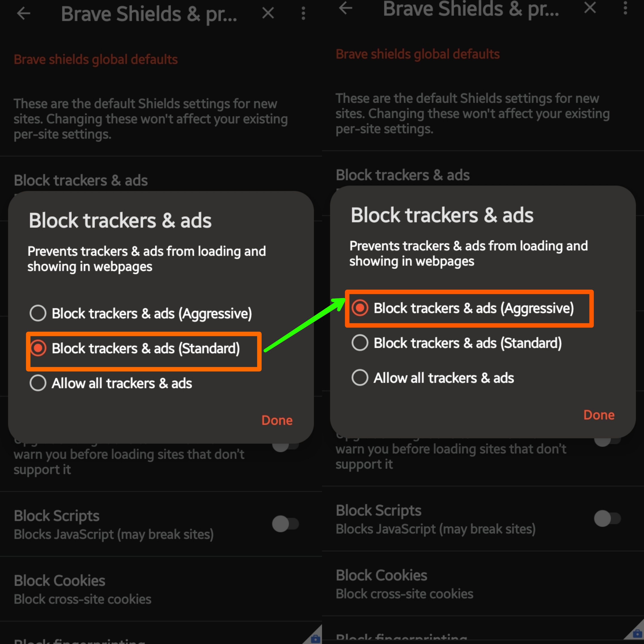Toggle Block Scripts switch in right panel

pos(607,519)
